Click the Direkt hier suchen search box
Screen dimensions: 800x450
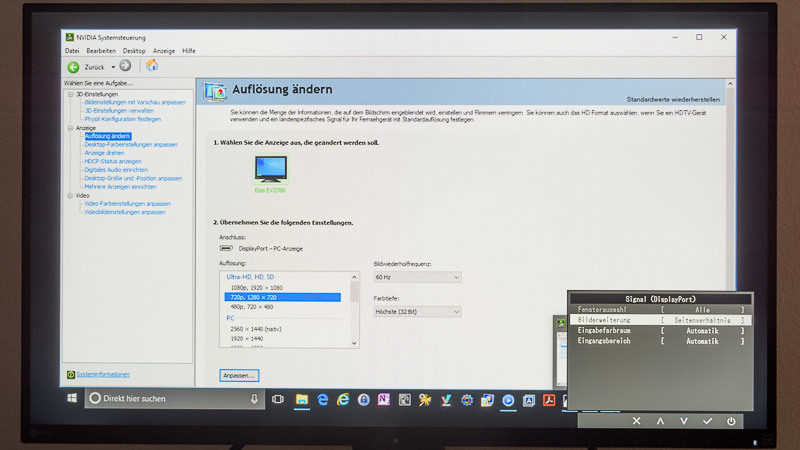[x=174, y=399]
